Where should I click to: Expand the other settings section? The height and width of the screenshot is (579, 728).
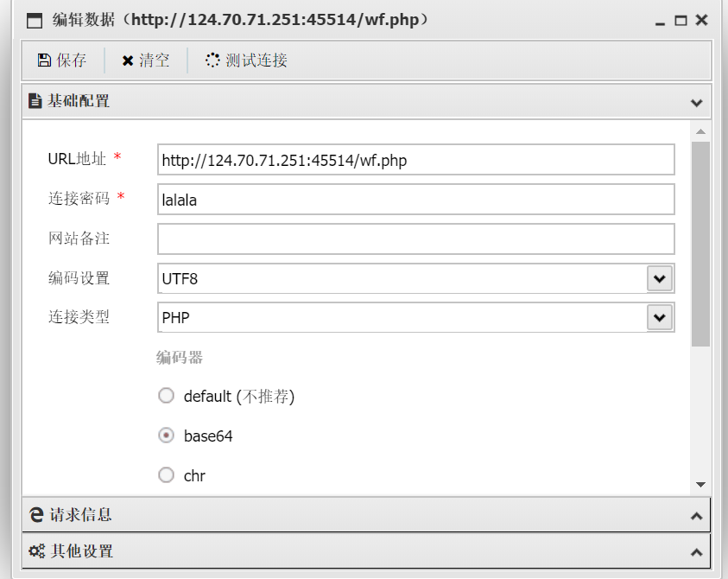pos(696,552)
